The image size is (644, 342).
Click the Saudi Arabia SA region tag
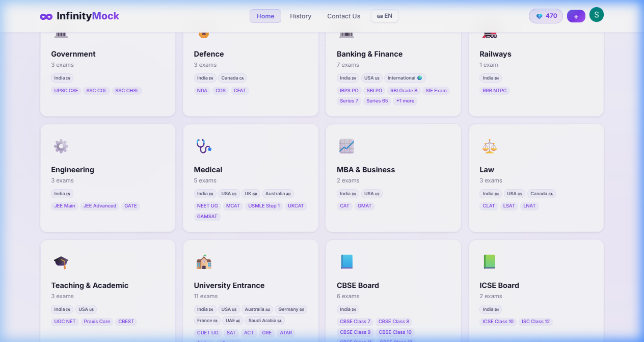pyautogui.click(x=265, y=321)
